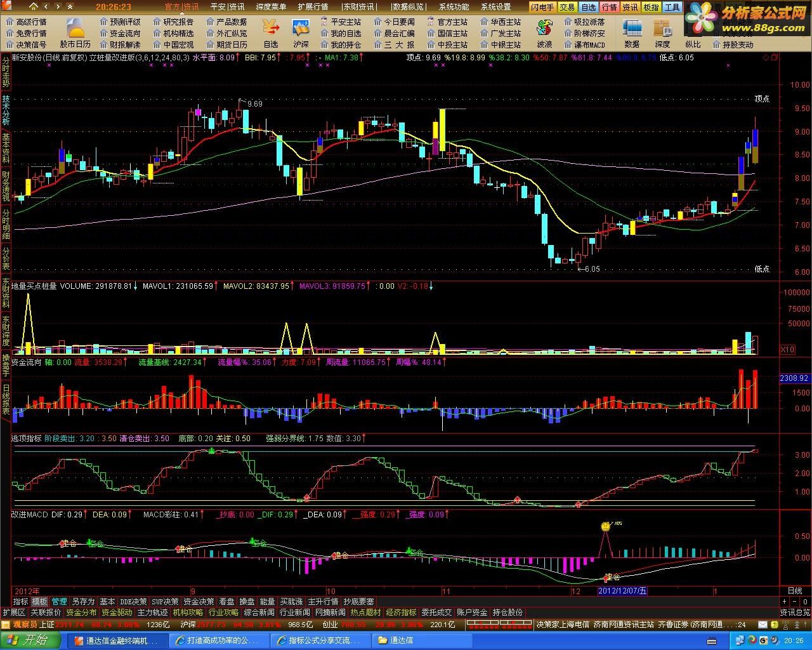
Task: Open 免费行情 free quotes
Action: (26, 33)
